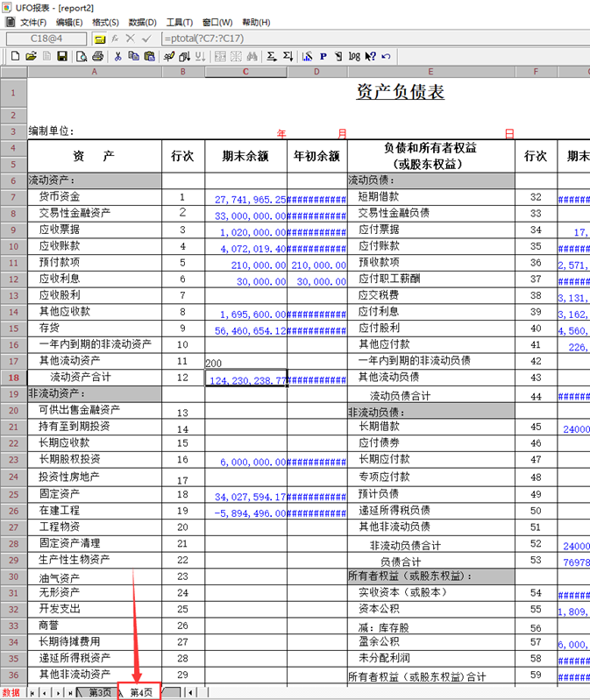
Task: Select column E header
Action: coord(430,72)
